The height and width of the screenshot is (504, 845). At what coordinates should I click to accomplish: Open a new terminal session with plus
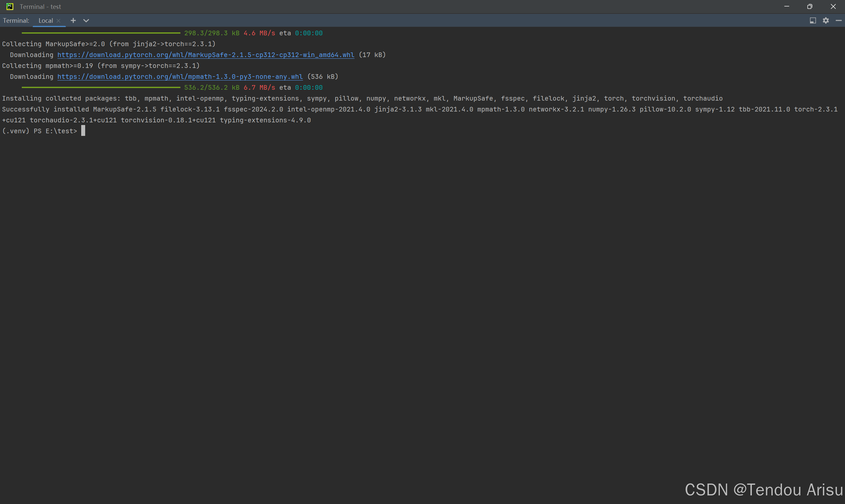(73, 21)
